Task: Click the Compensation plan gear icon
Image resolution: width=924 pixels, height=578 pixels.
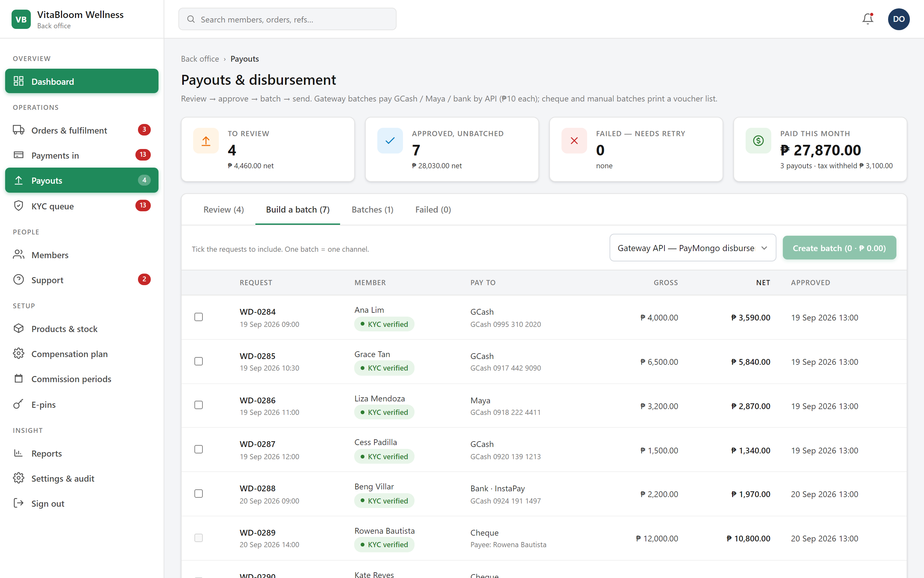Action: (18, 353)
